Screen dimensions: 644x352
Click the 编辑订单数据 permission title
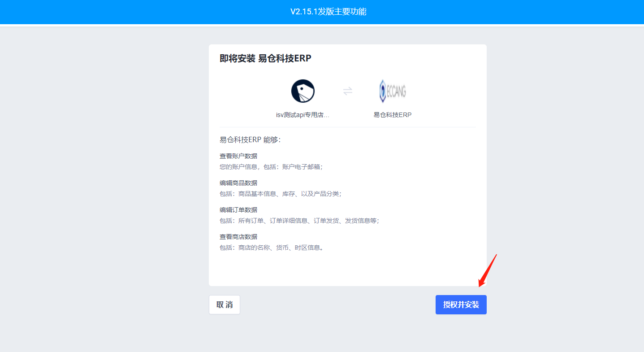[x=238, y=210]
